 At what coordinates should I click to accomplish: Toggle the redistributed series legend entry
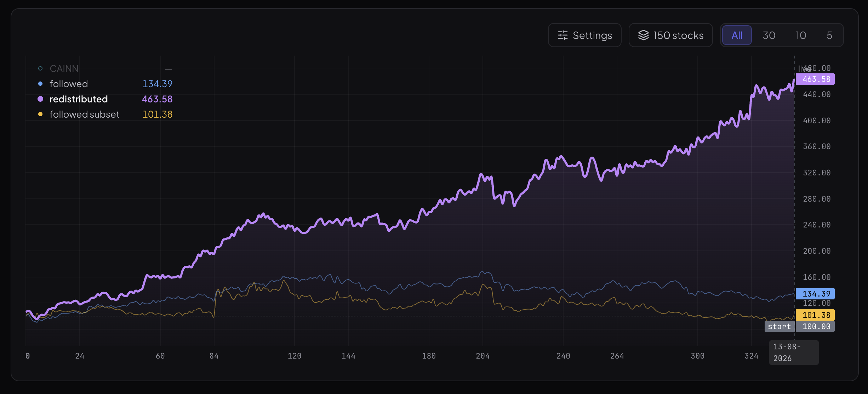click(105, 99)
